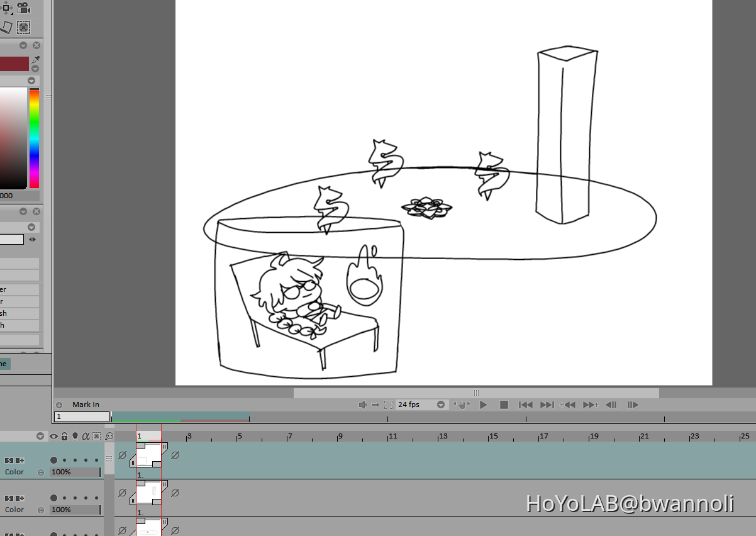The image size is (756, 536).
Task: Open the frame rate dropdown next to 24 fps
Action: pyautogui.click(x=441, y=405)
